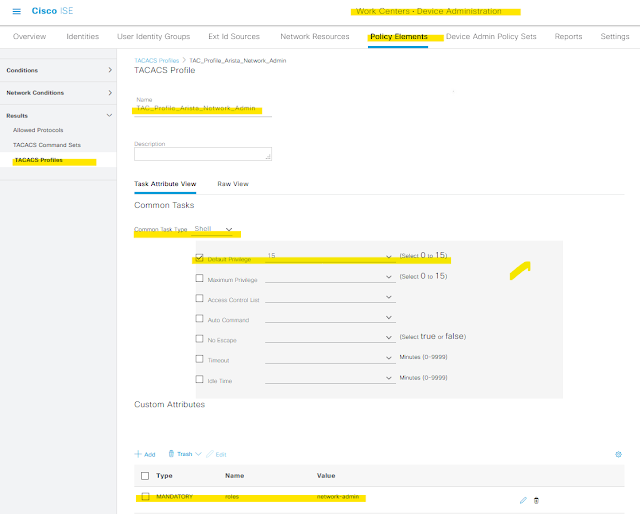The height and width of the screenshot is (514, 640).
Task: Select all rows using the header checkbox
Action: click(x=145, y=476)
